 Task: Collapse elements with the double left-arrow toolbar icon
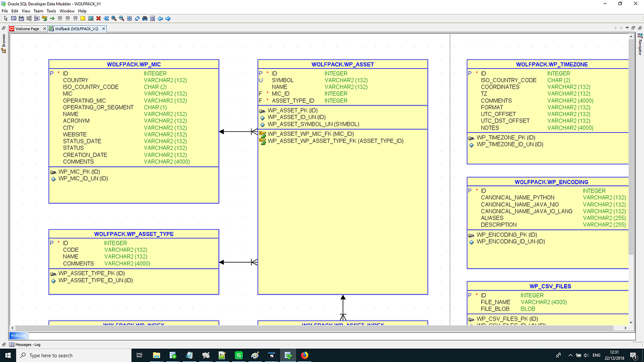click(106, 18)
